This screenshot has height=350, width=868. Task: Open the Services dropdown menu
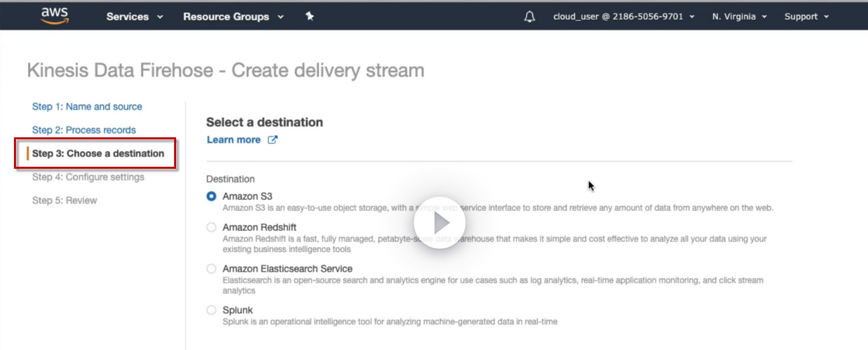tap(135, 16)
